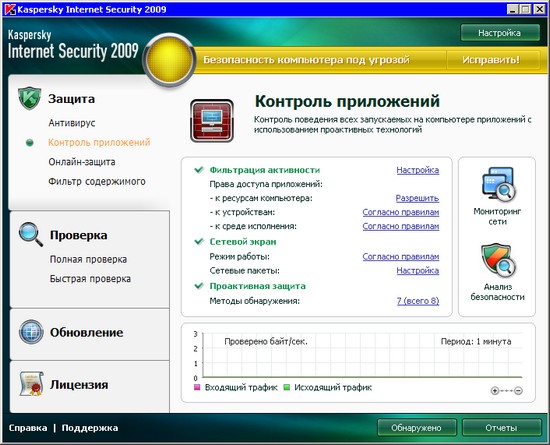The image size is (550, 445).
Task: Zoom in traffic chart with plus icon
Action: (495, 390)
